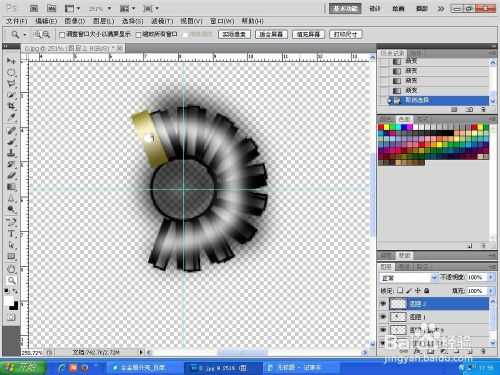Click the 打印尺寸 button
500x375 pixels.
tap(345, 34)
